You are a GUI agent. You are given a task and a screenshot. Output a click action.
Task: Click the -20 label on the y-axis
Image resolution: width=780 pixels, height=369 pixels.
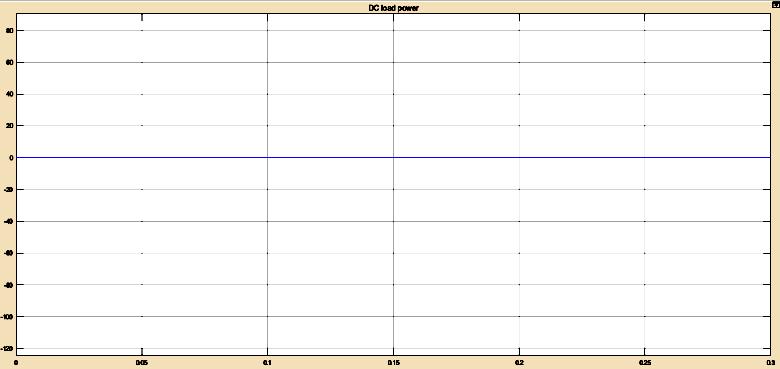pos(8,189)
